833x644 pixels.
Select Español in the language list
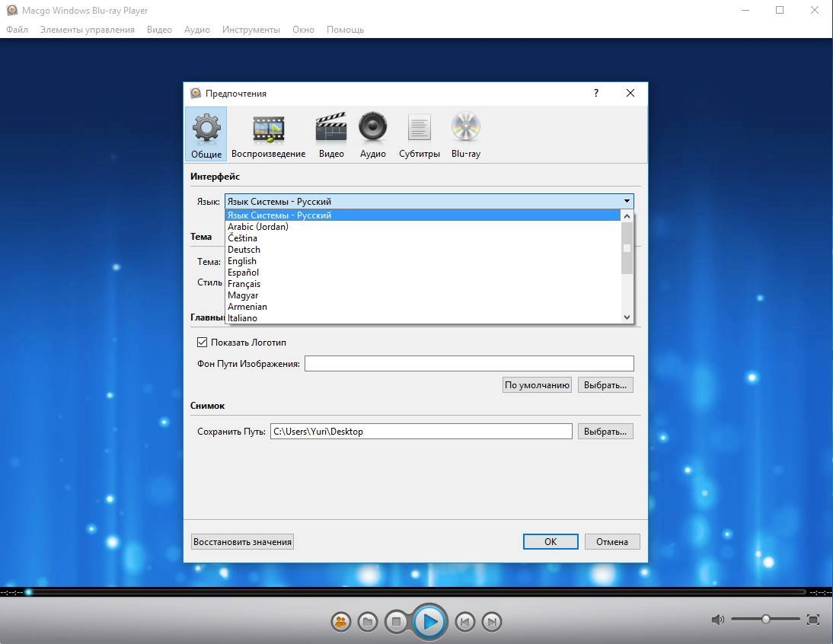tap(423, 273)
